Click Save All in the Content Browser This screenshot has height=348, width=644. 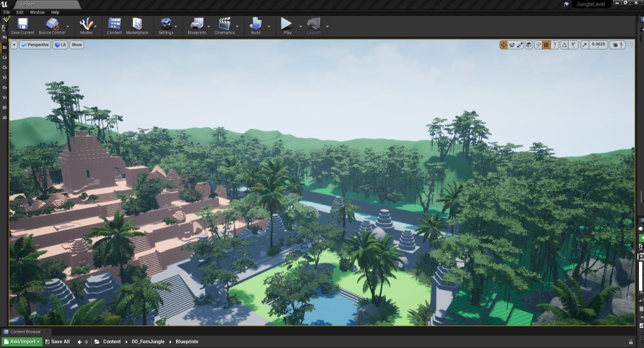57,342
